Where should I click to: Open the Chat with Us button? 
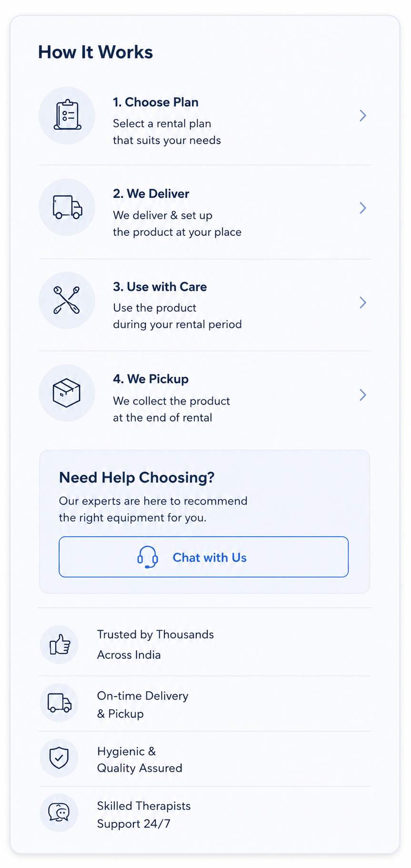pyautogui.click(x=204, y=557)
